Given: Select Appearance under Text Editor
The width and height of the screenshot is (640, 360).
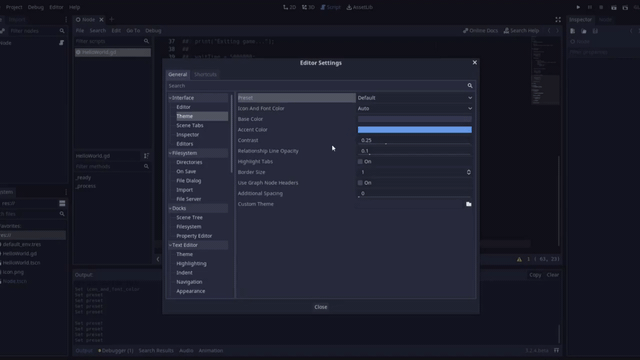Looking at the screenshot, I should point(191,291).
